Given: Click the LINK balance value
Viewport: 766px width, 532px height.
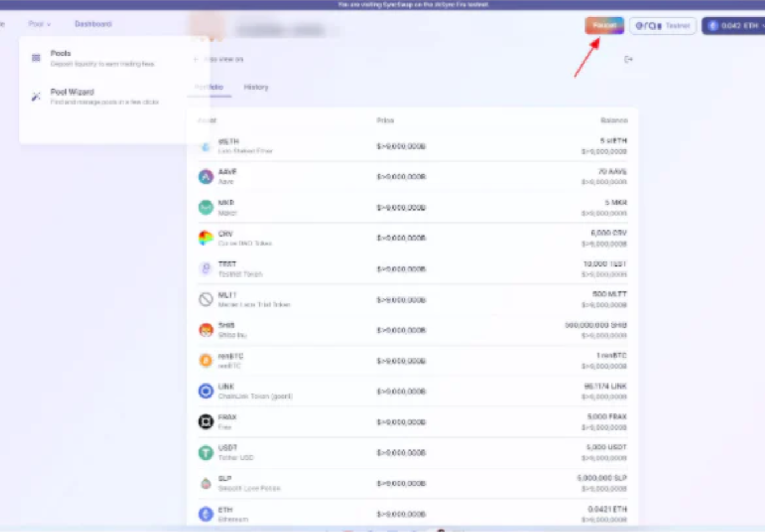Looking at the screenshot, I should point(605,386).
